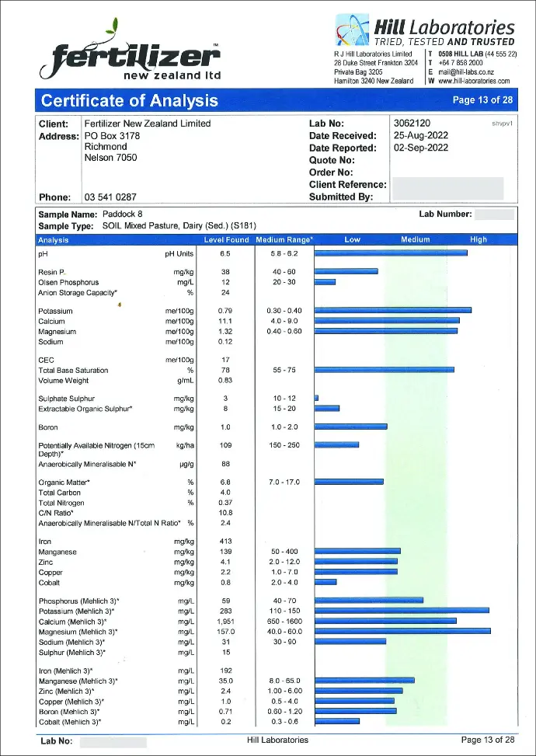Click the phone number 03 541 0287
This screenshot has width=536, height=756.
point(110,197)
